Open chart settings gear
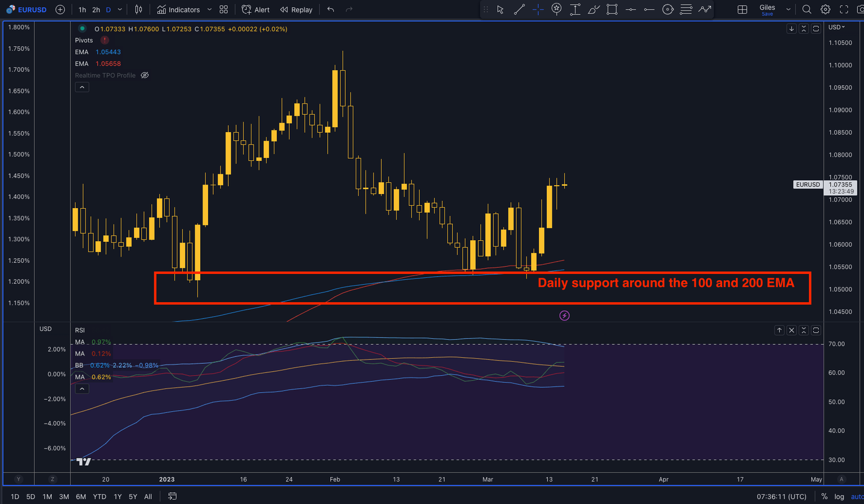 tap(825, 10)
